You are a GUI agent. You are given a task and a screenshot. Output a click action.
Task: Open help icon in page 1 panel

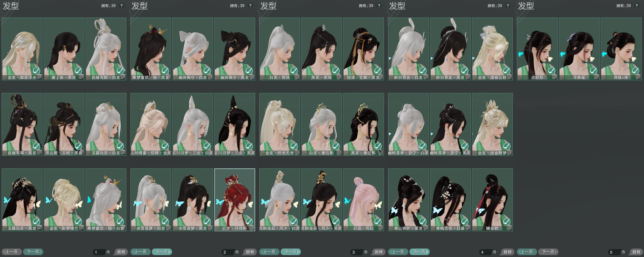[121, 6]
